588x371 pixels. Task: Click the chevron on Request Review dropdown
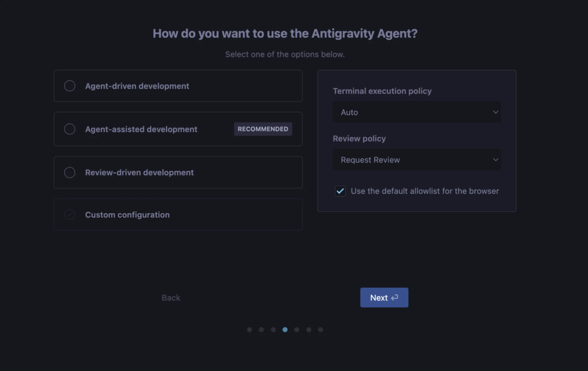point(496,160)
